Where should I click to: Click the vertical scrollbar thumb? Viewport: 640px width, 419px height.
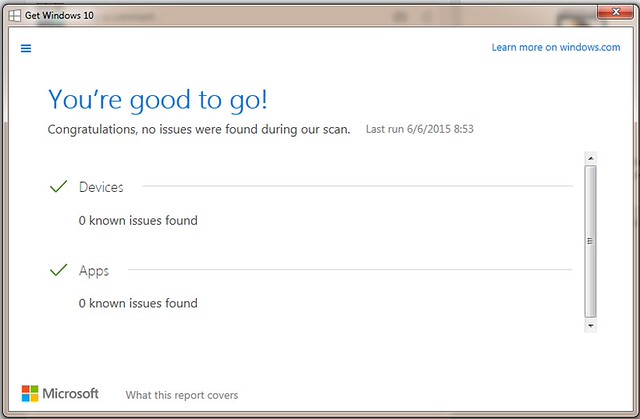591,241
